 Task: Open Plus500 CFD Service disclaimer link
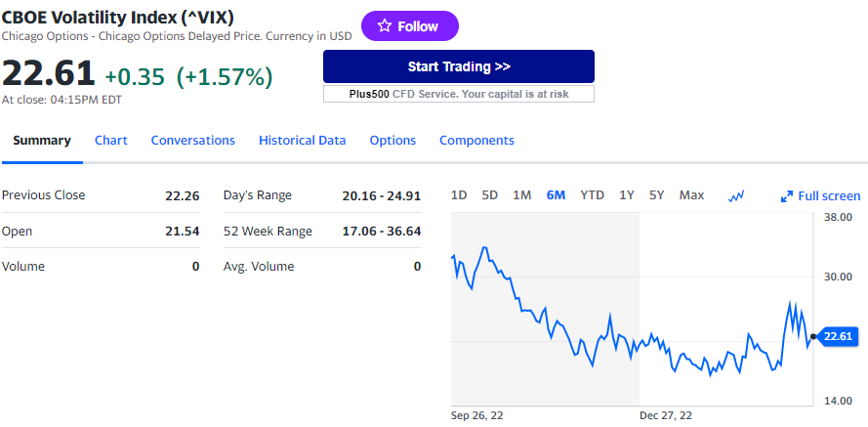(458, 94)
